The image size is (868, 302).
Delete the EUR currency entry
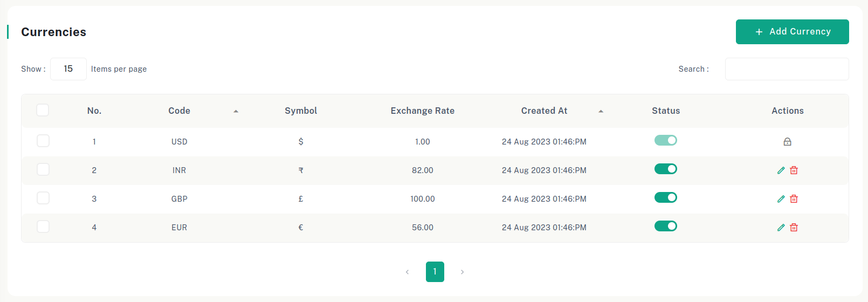794,228
